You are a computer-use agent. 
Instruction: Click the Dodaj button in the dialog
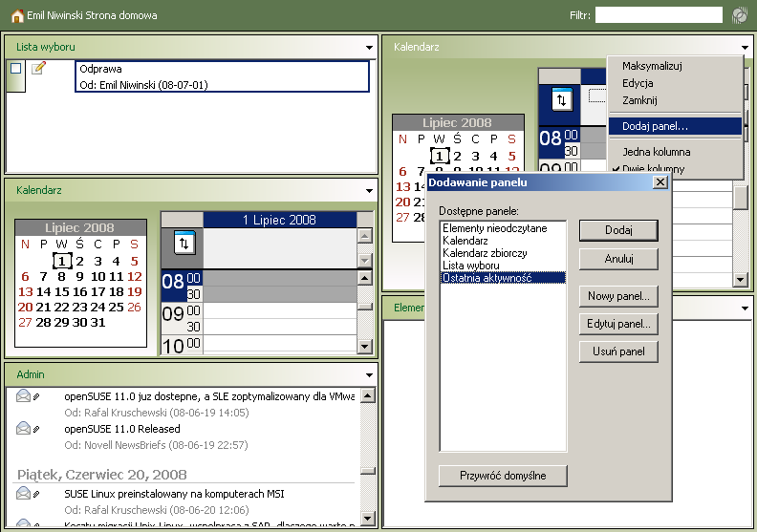[x=618, y=230]
